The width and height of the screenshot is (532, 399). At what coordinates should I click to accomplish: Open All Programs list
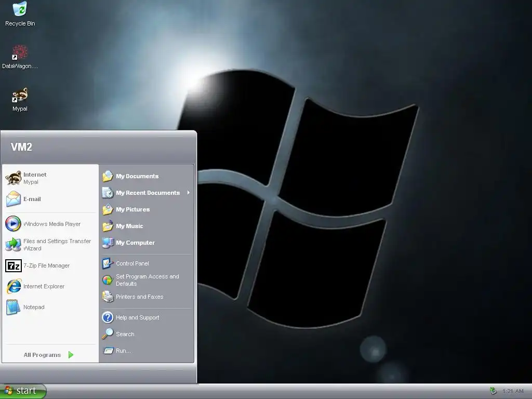[x=50, y=355]
